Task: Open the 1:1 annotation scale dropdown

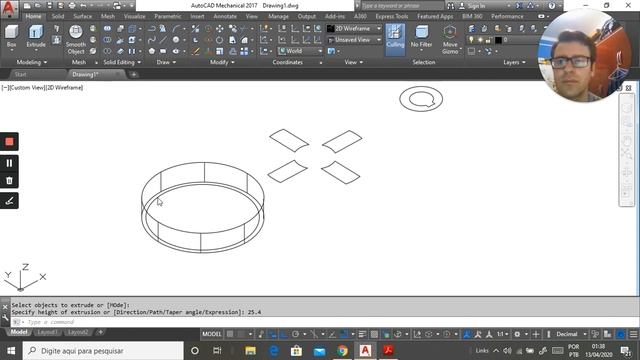Action: 502,334
